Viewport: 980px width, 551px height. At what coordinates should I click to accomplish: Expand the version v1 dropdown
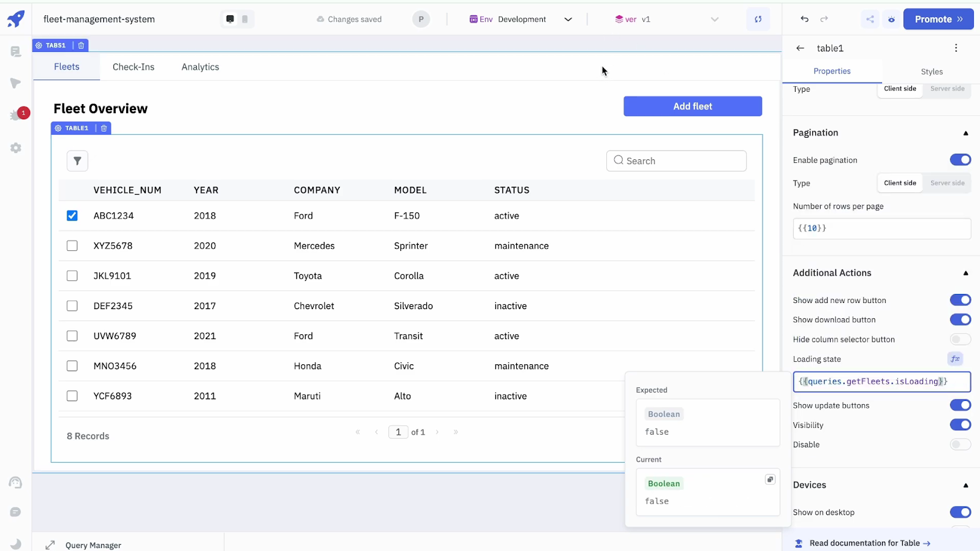click(x=714, y=19)
